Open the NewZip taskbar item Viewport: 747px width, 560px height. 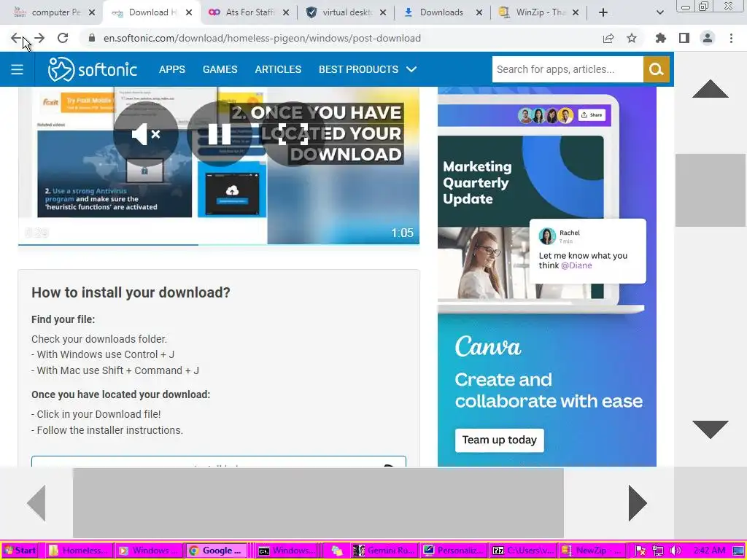tap(592, 551)
